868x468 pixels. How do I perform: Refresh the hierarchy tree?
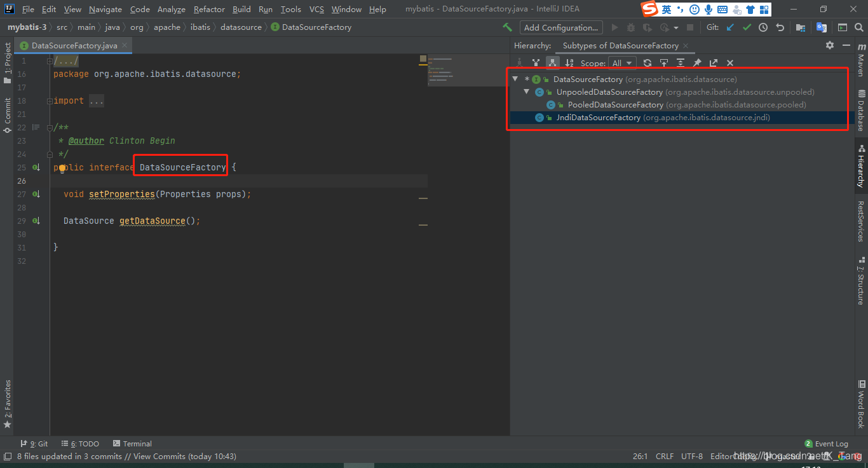(x=648, y=62)
